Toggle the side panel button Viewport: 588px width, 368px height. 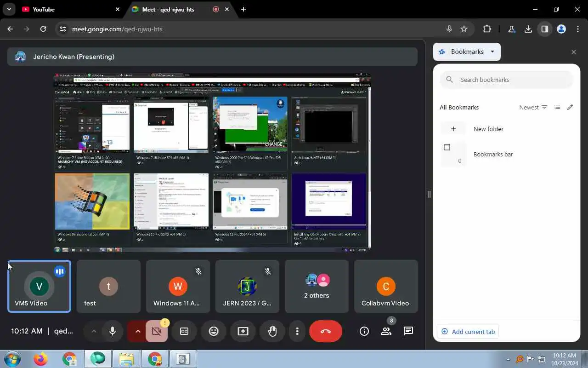(x=545, y=29)
